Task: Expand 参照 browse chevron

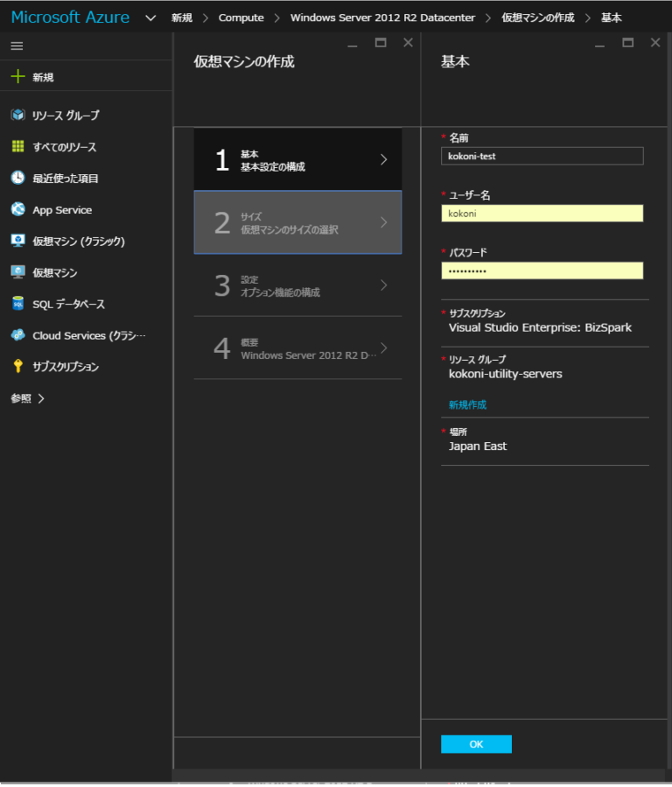Action: [x=41, y=398]
